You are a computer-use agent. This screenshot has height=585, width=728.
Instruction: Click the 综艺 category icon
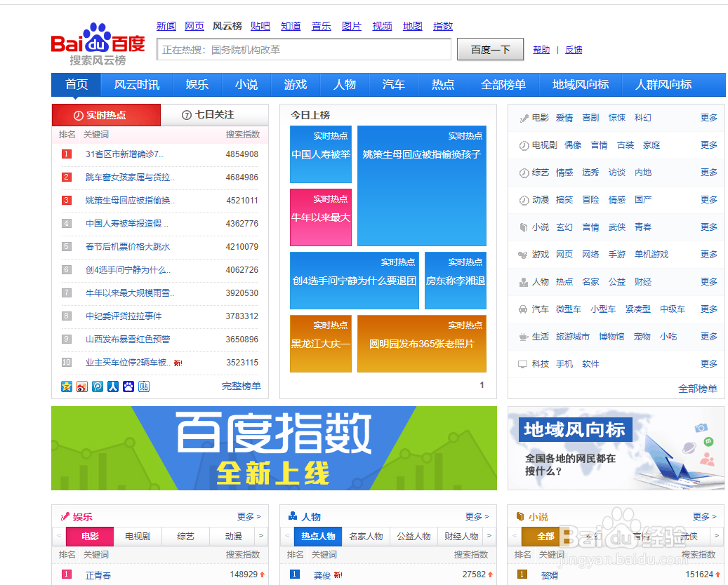pyautogui.click(x=524, y=173)
